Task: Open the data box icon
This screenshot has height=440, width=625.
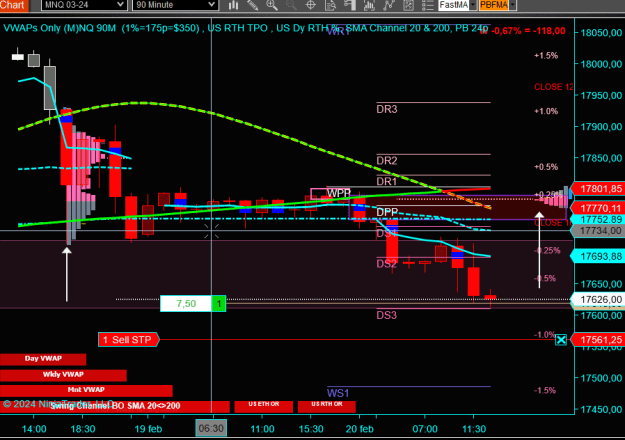Action: pyautogui.click(x=330, y=5)
